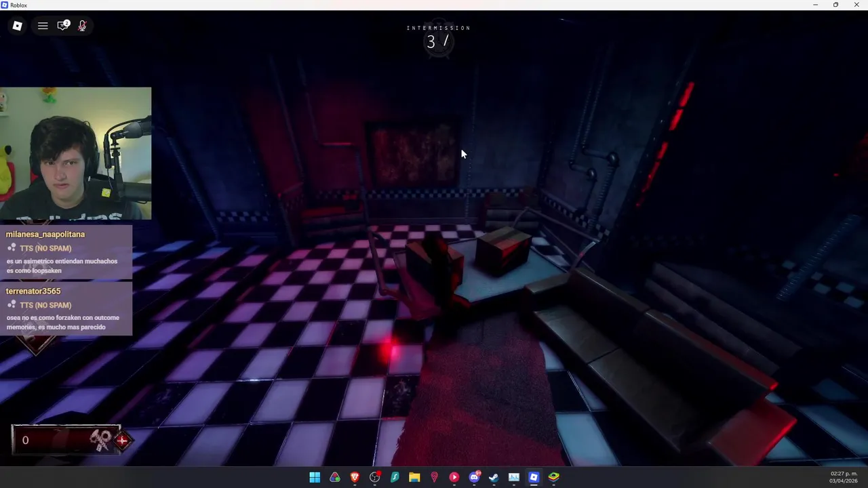Click message mentioning 'forzaken con outcome memories'

(x=63, y=323)
